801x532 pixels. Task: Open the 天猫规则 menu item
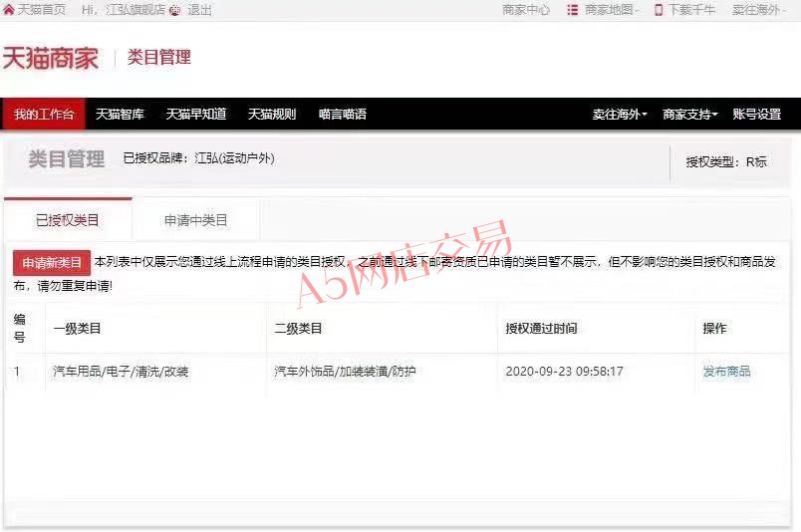point(272,114)
